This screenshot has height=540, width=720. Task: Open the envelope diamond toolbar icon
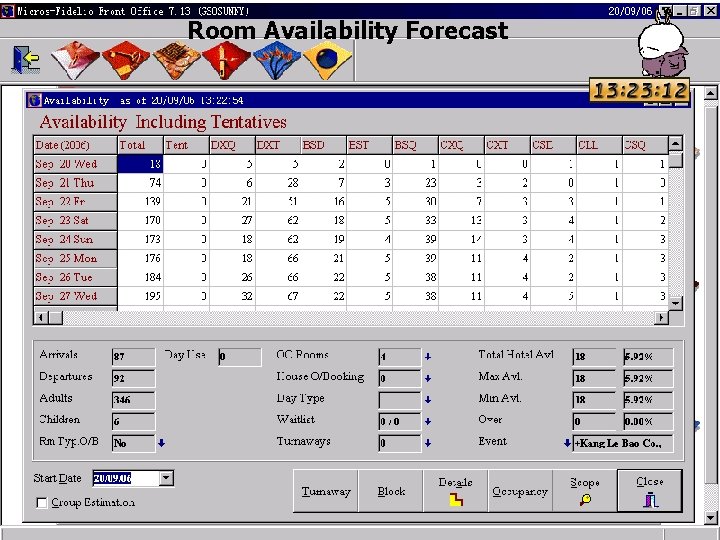coord(75,60)
